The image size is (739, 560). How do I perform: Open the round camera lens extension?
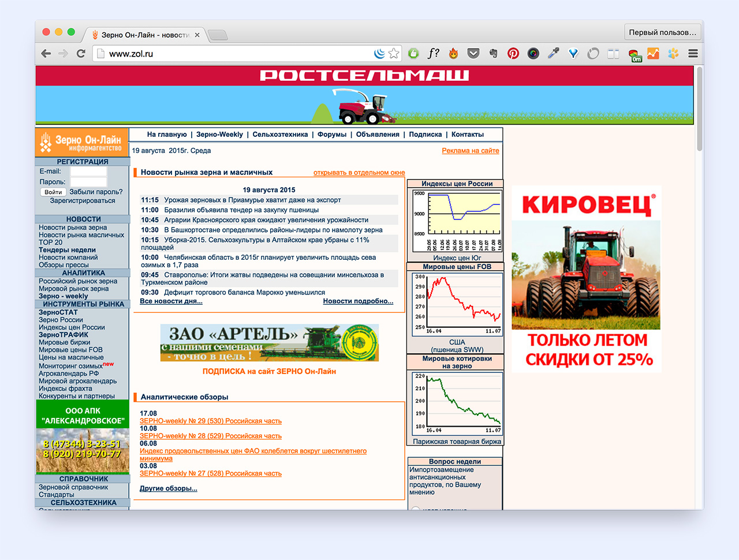[533, 54]
